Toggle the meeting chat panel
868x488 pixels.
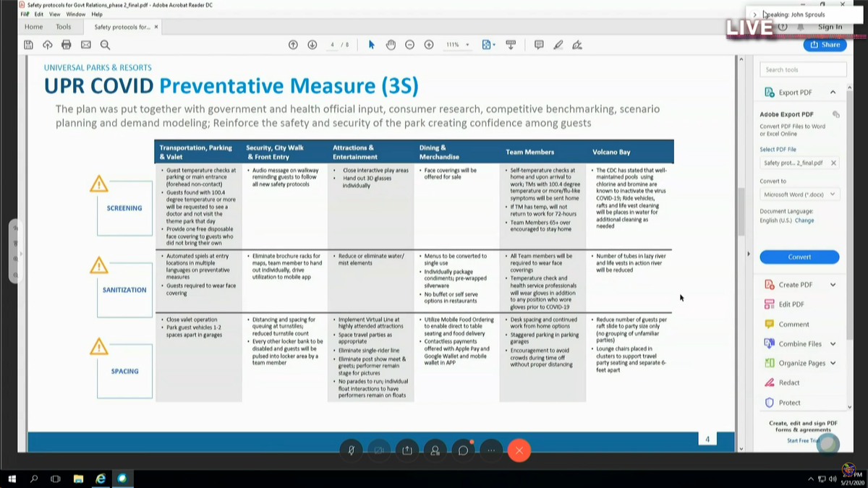[463, 450]
